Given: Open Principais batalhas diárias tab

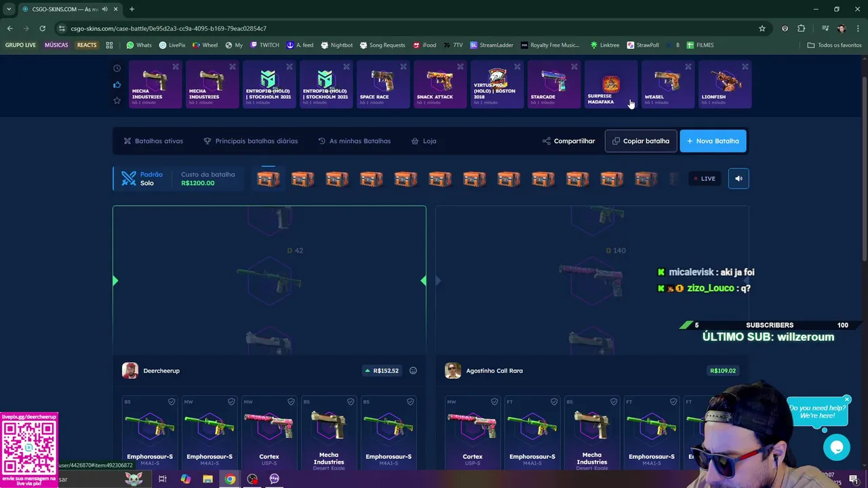Looking at the screenshot, I should (251, 141).
